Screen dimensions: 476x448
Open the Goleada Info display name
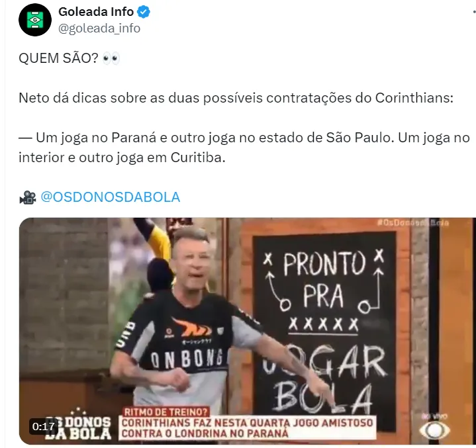[x=96, y=12]
